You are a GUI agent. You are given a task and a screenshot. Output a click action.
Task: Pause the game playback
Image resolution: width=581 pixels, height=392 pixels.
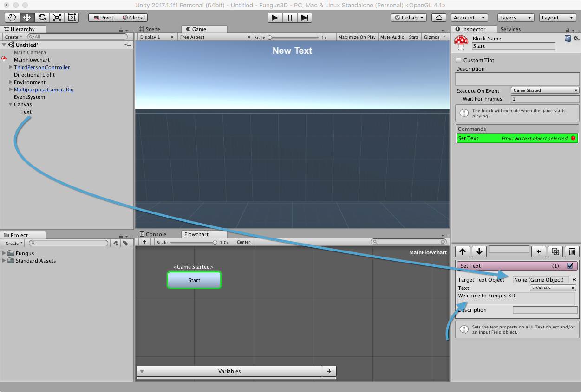click(x=290, y=18)
